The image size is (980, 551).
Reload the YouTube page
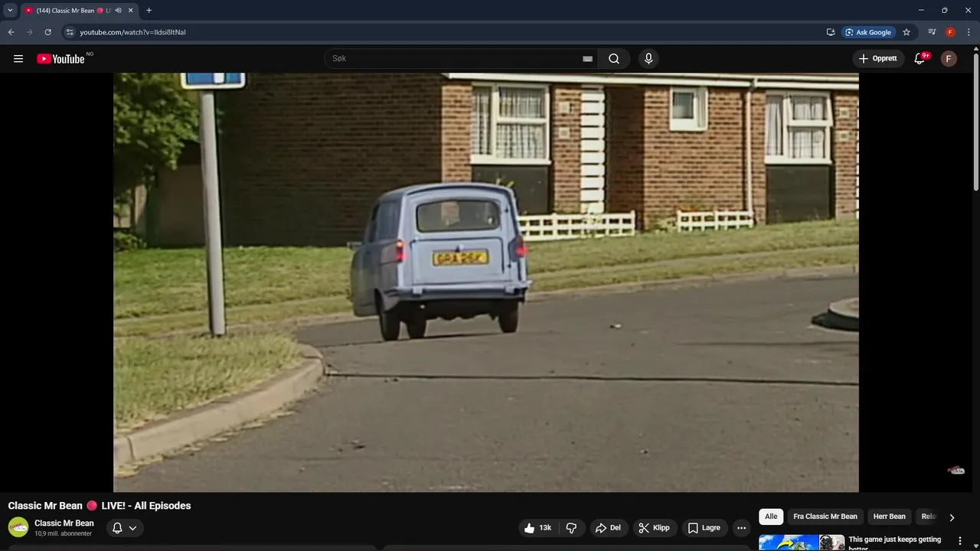(x=47, y=32)
